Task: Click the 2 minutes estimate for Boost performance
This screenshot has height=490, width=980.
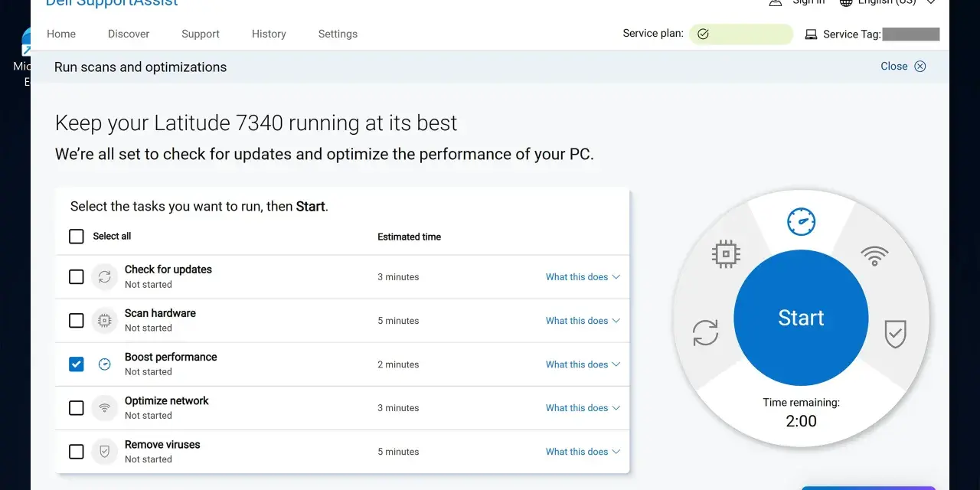Action: [398, 364]
